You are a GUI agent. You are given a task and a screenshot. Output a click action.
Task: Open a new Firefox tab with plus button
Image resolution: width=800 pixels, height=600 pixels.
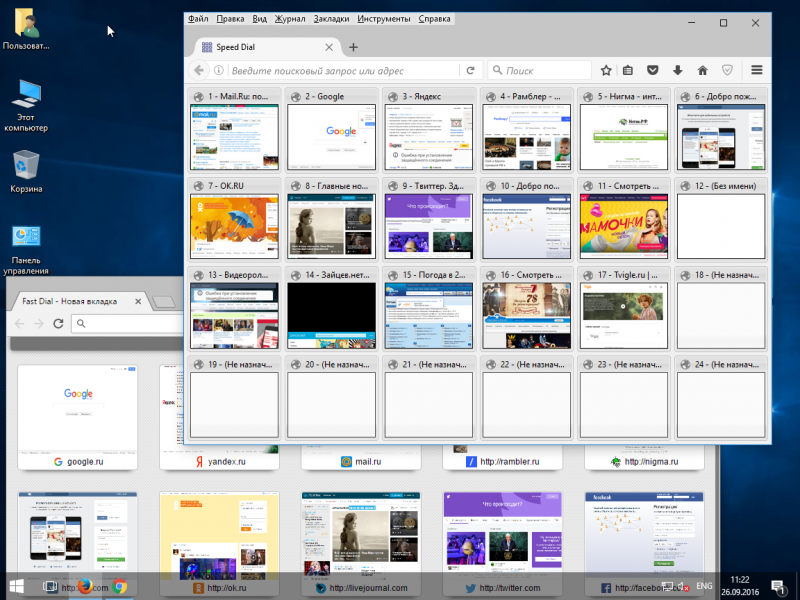353,47
